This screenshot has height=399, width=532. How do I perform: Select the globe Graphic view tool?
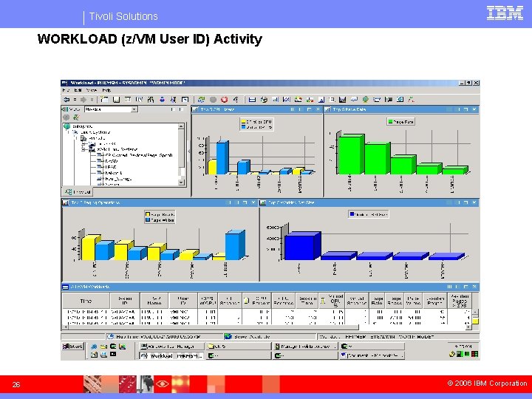click(366, 100)
